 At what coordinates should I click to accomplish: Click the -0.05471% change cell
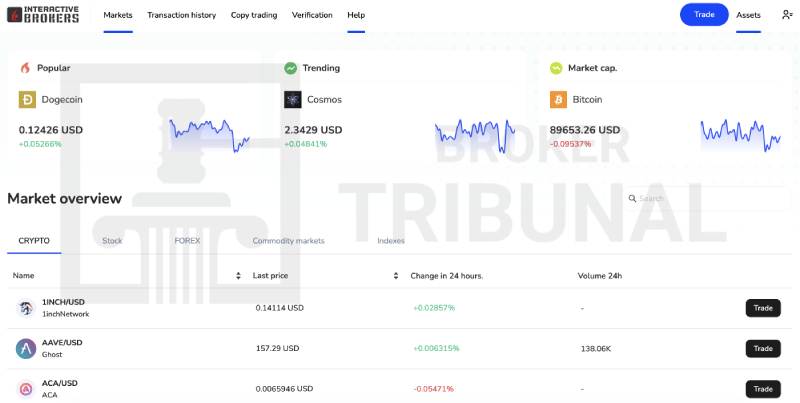pos(434,389)
